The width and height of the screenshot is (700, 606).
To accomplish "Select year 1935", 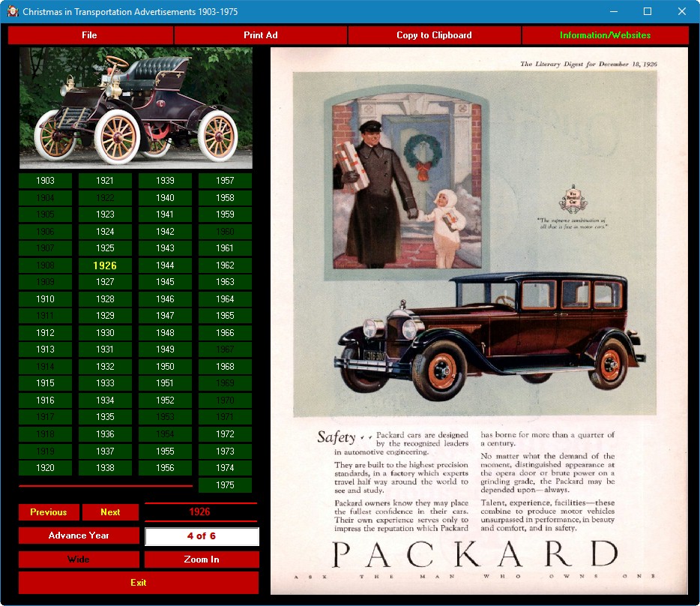I will coord(105,417).
